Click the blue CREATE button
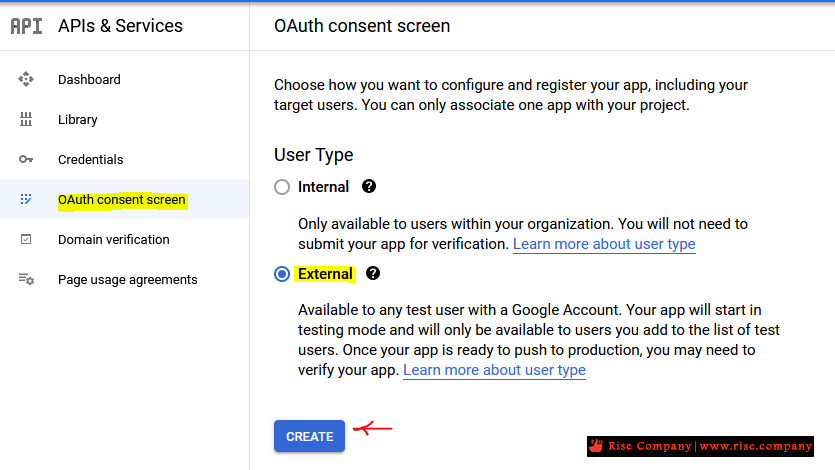This screenshot has width=835, height=470. [x=309, y=436]
